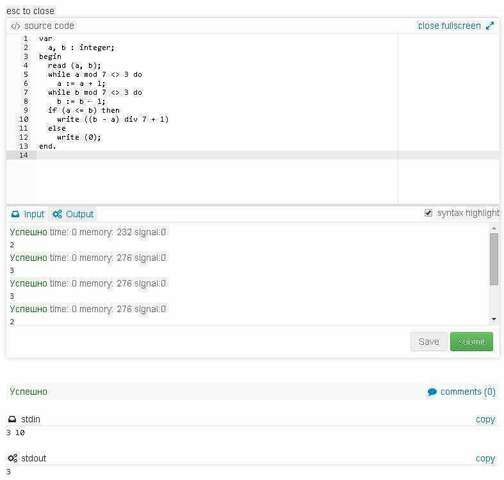The width and height of the screenshot is (504, 480).
Task: Copy the stdin contents
Action: click(485, 419)
